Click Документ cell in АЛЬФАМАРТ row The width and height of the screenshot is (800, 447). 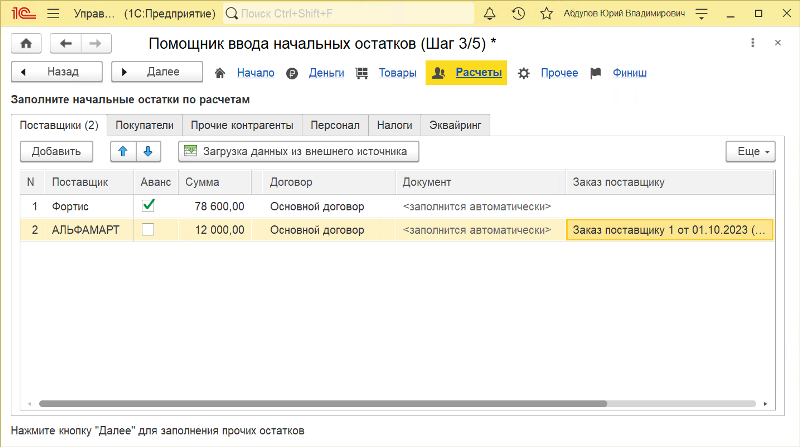pyautogui.click(x=480, y=230)
